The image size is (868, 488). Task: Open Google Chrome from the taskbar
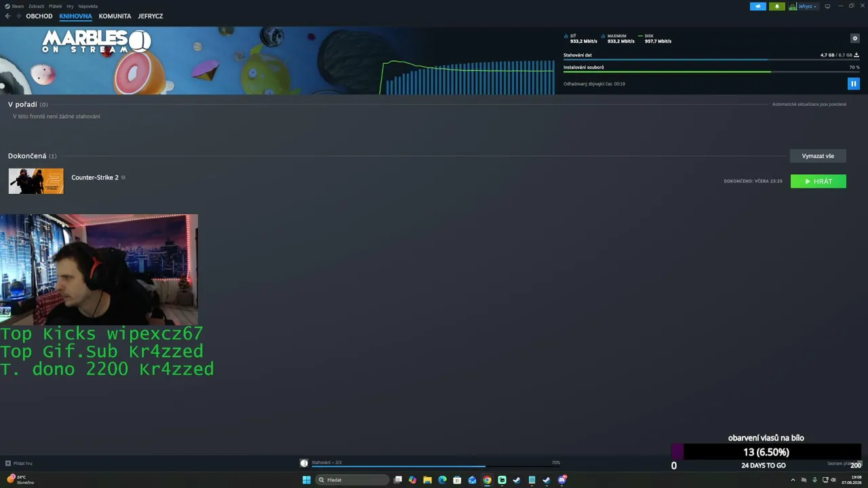tap(487, 480)
